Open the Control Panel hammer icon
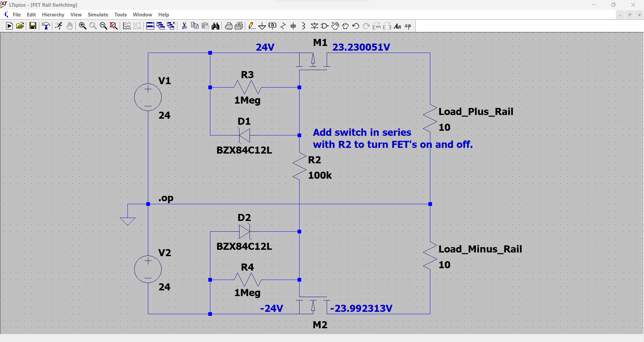Screen dimensions: 644x342 click(46, 26)
